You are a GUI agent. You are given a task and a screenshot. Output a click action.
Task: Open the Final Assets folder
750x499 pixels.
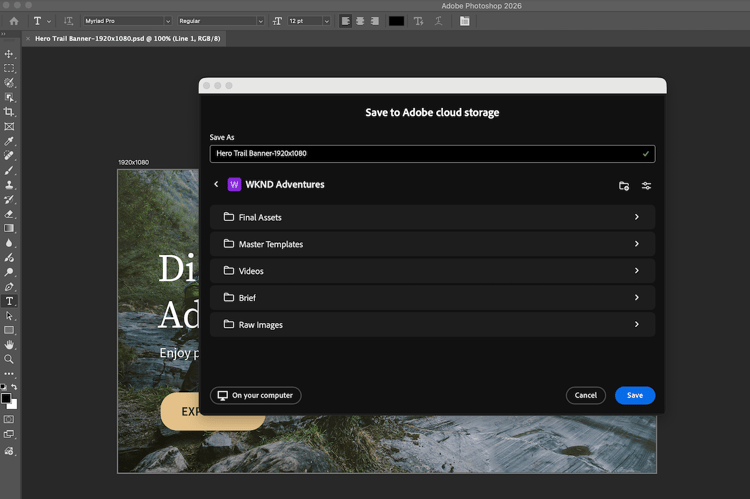(432, 217)
